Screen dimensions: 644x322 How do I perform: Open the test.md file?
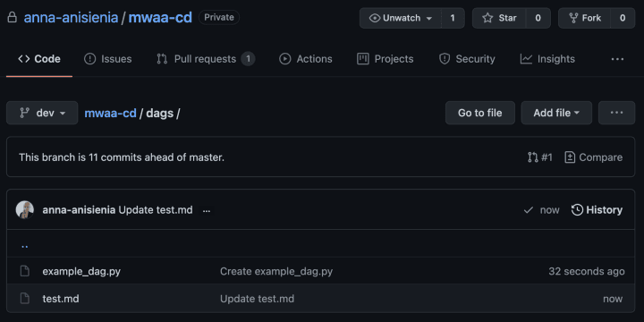pos(61,299)
